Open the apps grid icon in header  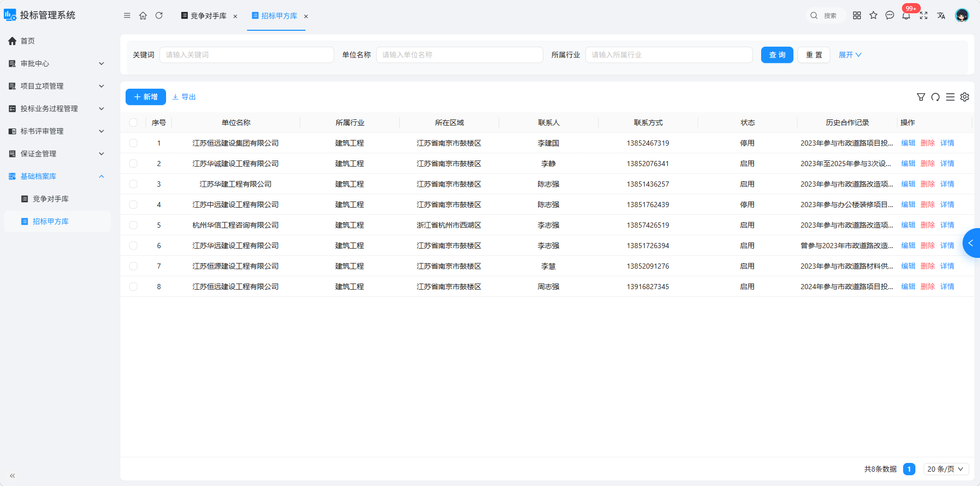tap(857, 15)
